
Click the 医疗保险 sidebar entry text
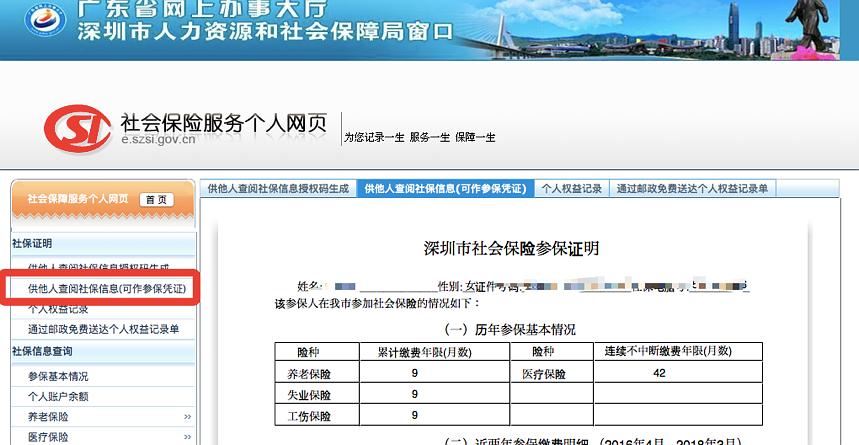click(x=48, y=437)
